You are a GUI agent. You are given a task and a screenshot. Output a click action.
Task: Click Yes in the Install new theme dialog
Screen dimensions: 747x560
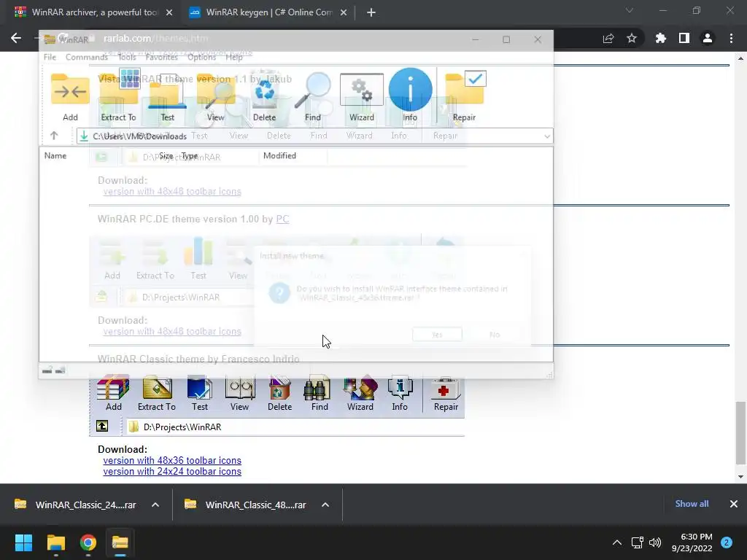click(x=437, y=335)
